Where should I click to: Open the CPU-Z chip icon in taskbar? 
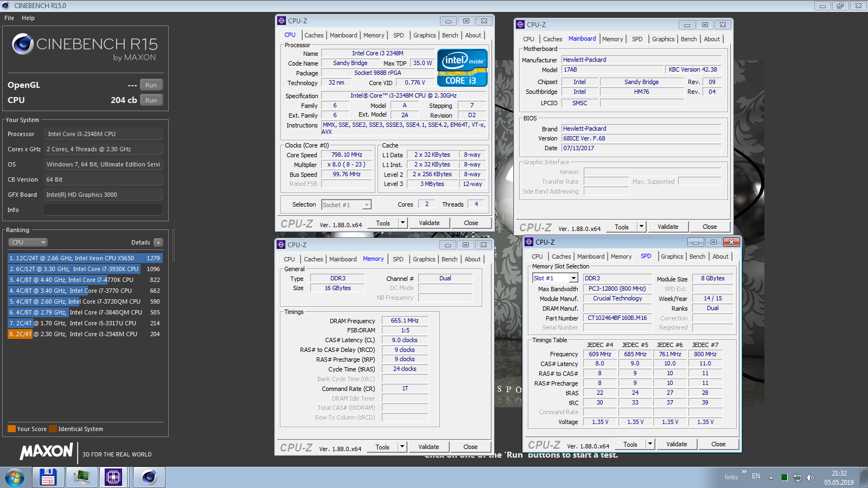113,477
